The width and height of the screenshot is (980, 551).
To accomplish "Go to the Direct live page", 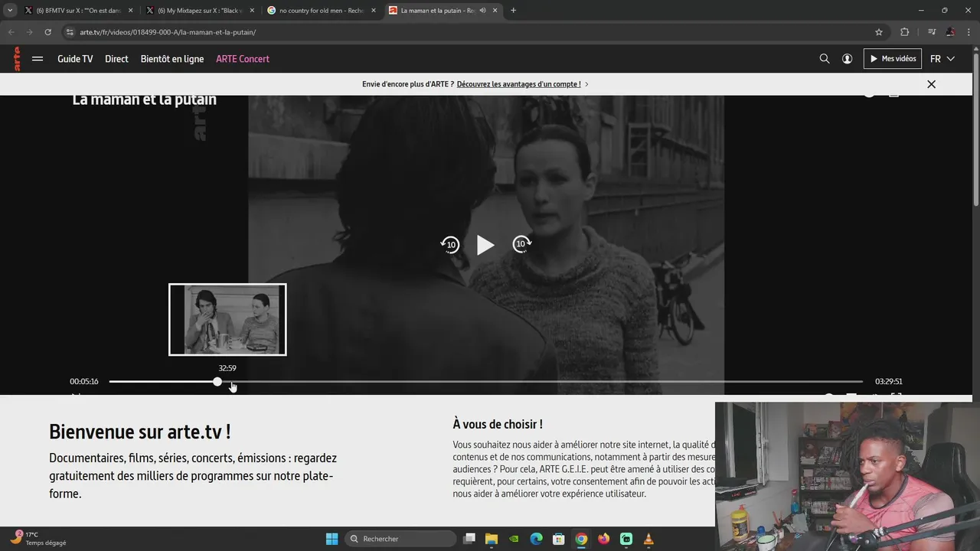I will coord(116,59).
